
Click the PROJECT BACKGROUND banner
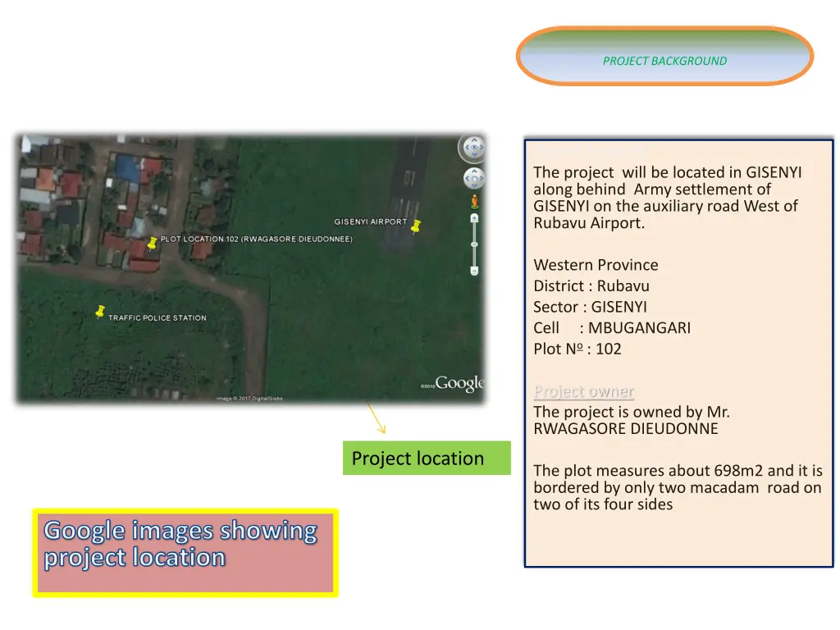664,57
